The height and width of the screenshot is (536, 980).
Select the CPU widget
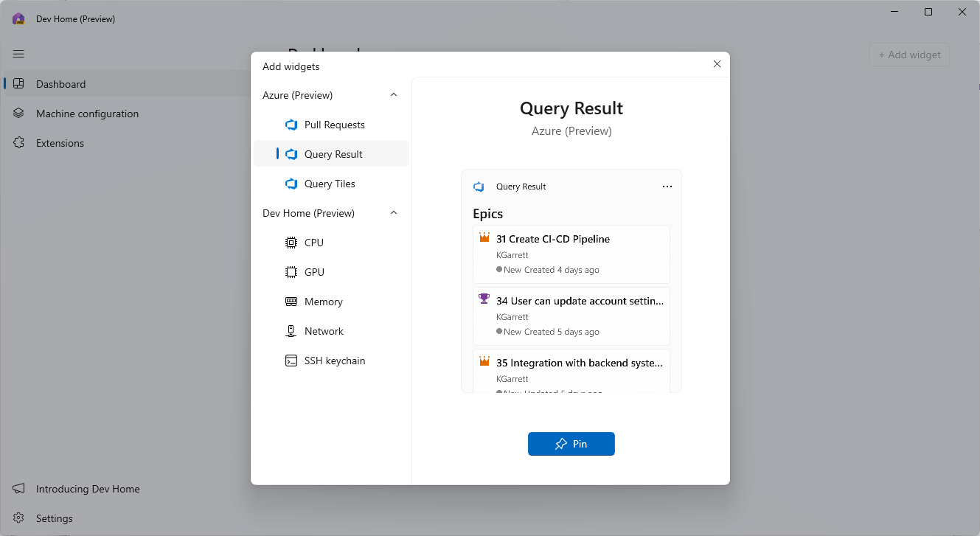(x=331, y=243)
